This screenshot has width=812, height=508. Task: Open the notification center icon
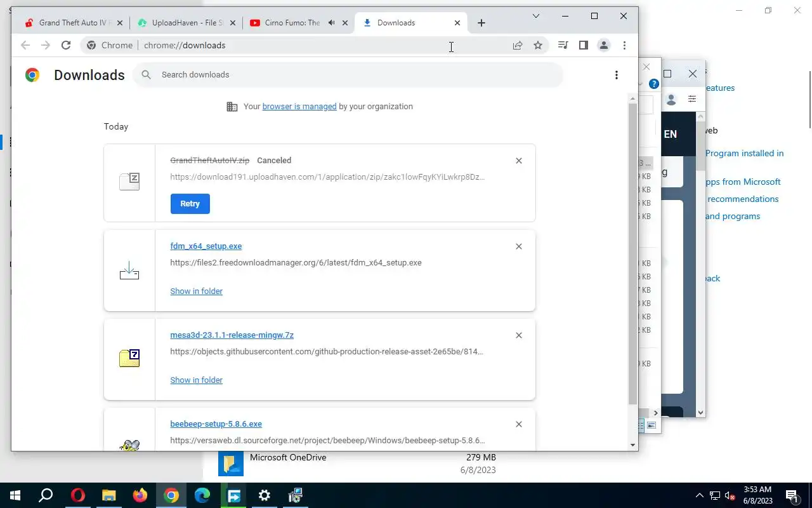pos(792,495)
